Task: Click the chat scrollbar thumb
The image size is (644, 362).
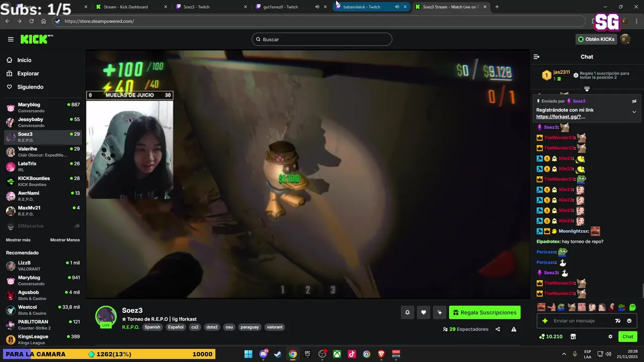Action: tap(642, 291)
